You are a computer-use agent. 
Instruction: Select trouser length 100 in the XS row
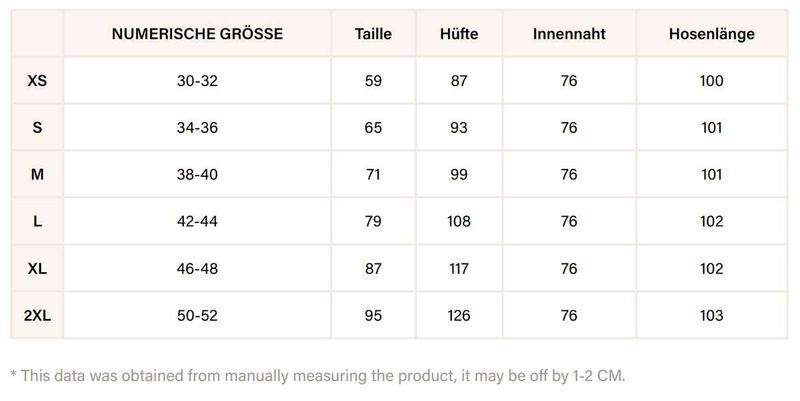pos(711,80)
